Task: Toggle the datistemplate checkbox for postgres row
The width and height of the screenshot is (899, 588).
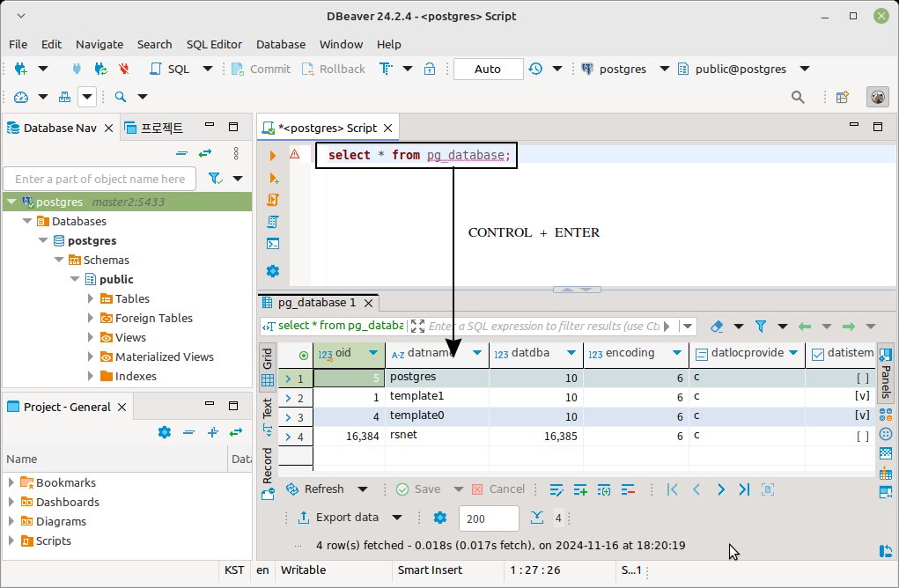Action: tap(861, 377)
